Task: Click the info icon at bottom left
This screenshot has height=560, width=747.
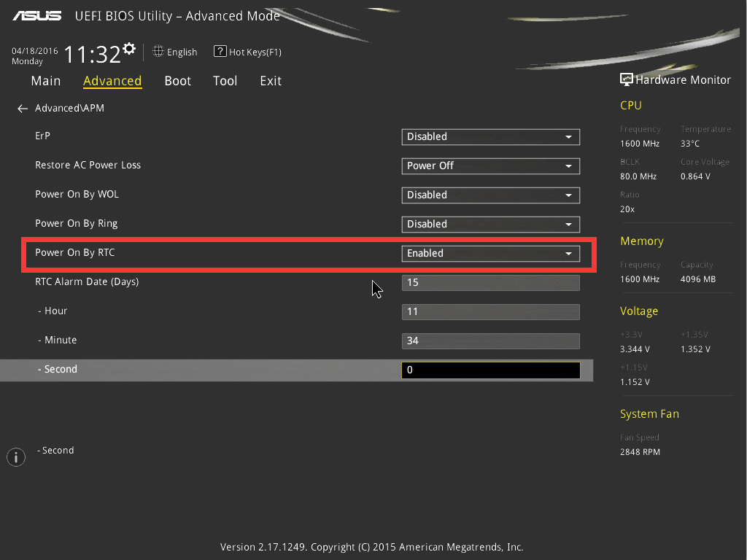Action: (16, 457)
